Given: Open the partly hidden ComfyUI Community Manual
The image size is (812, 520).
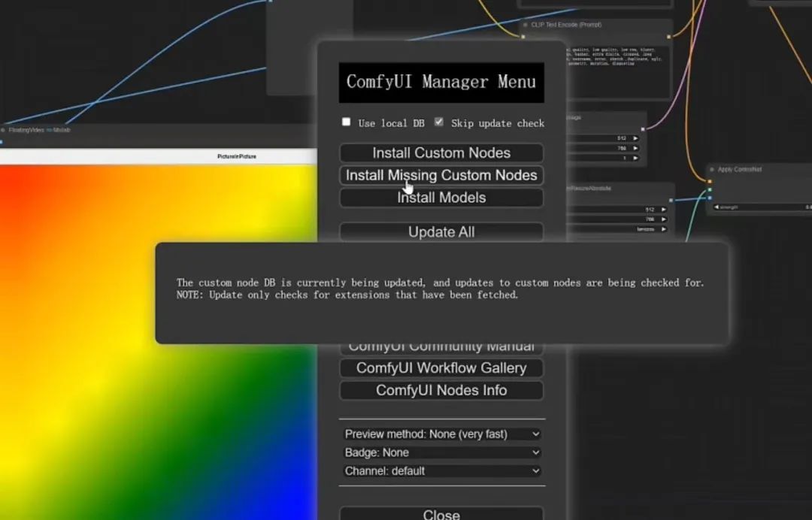Looking at the screenshot, I should pyautogui.click(x=441, y=349).
